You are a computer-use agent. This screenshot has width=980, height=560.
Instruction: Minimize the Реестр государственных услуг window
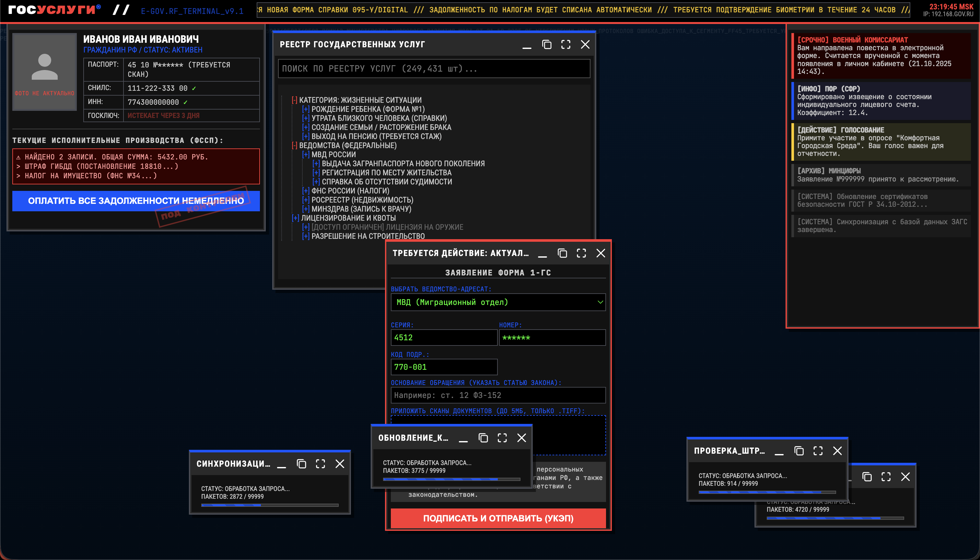coord(527,45)
